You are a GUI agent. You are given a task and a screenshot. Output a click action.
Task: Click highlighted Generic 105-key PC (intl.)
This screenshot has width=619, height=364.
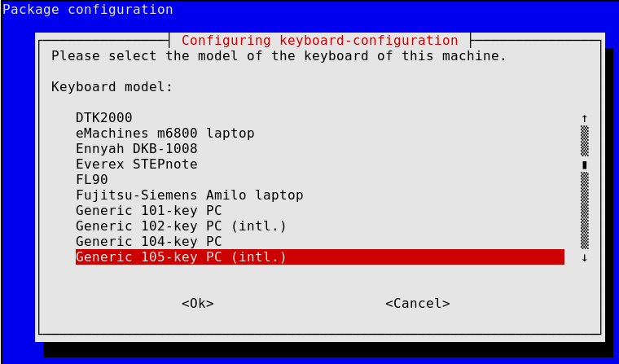pos(320,257)
